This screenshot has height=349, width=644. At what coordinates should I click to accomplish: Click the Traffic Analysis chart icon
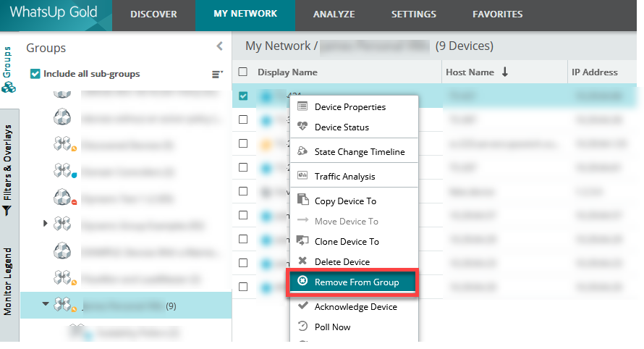tap(302, 175)
